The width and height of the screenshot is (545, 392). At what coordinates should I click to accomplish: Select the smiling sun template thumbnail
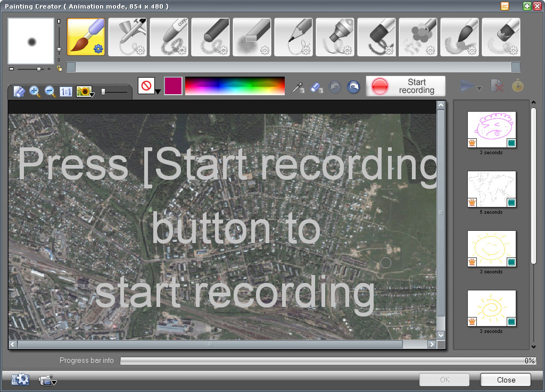(491, 248)
